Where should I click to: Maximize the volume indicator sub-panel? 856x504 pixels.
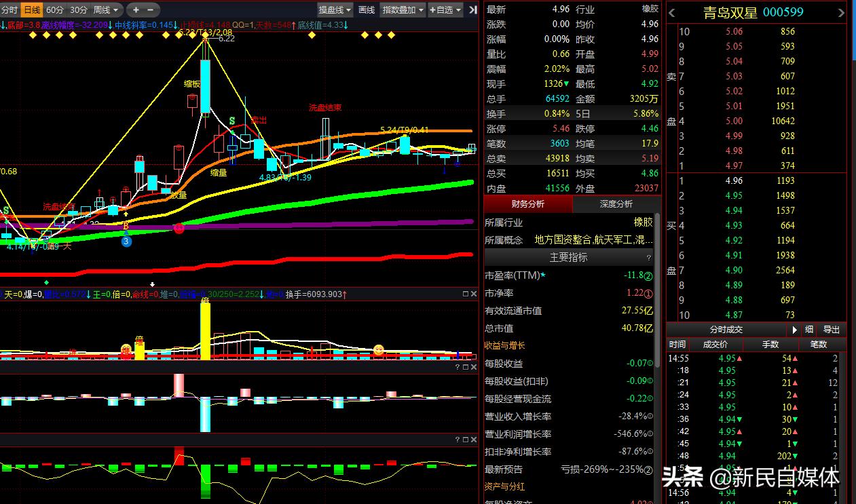465,294
